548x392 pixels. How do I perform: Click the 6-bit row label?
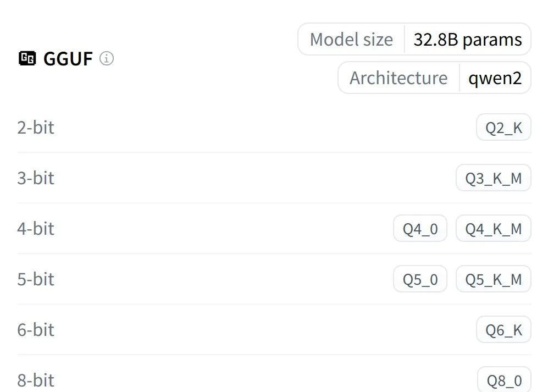36,330
